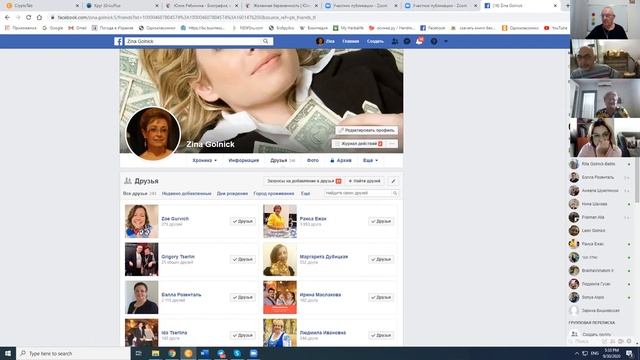The image size is (640, 360).
Task: Click the Найти друзей button
Action: coord(364,181)
